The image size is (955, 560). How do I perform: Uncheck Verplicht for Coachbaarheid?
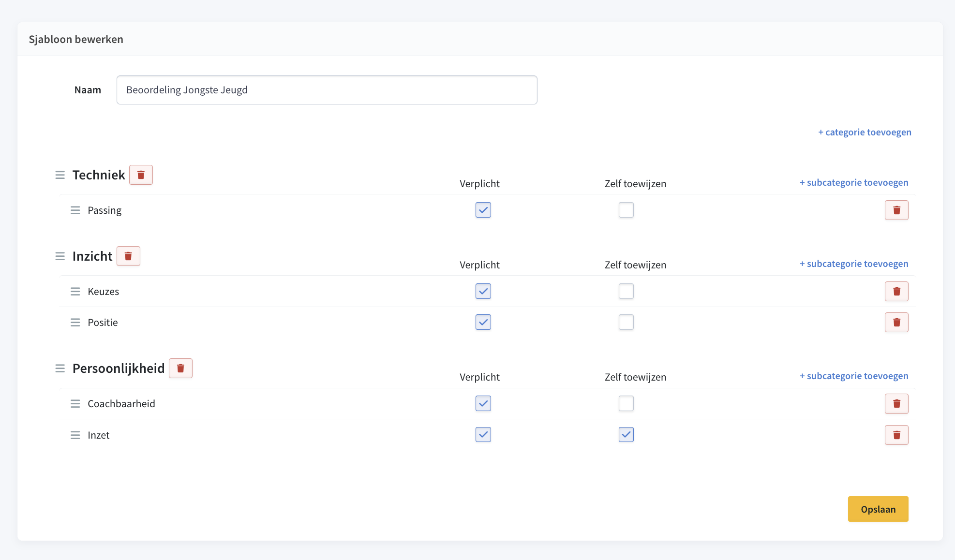[x=483, y=403]
